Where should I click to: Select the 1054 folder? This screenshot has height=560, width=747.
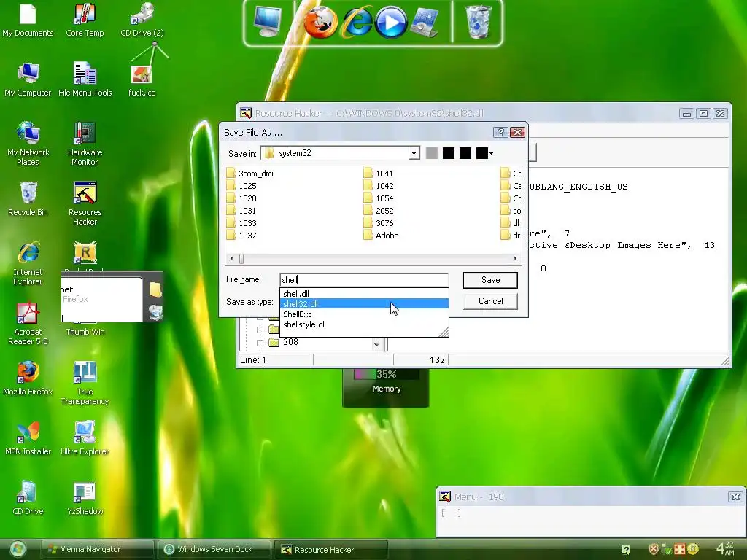pyautogui.click(x=379, y=198)
